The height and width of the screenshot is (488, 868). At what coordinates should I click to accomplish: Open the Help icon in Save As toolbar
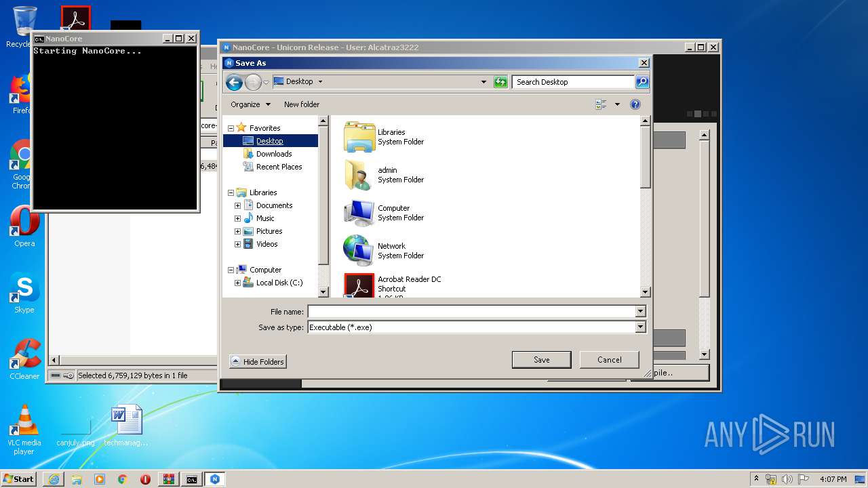point(635,104)
